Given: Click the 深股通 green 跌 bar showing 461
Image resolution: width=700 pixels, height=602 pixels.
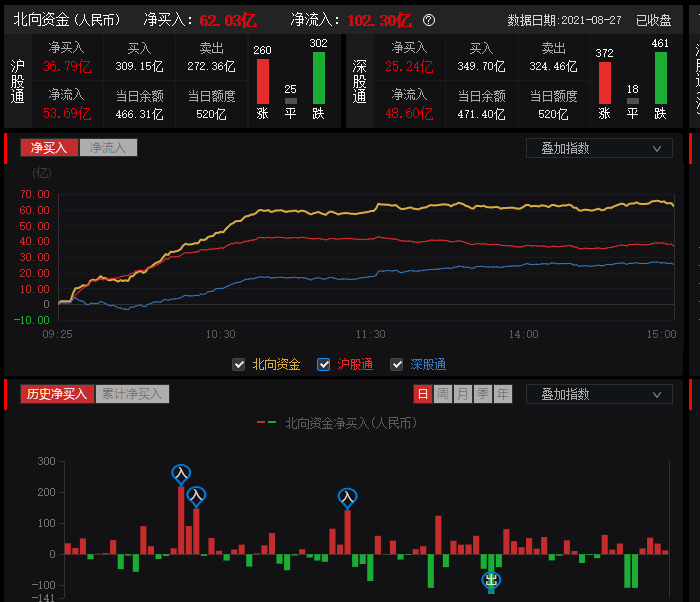Looking at the screenshot, I should coord(661,77).
